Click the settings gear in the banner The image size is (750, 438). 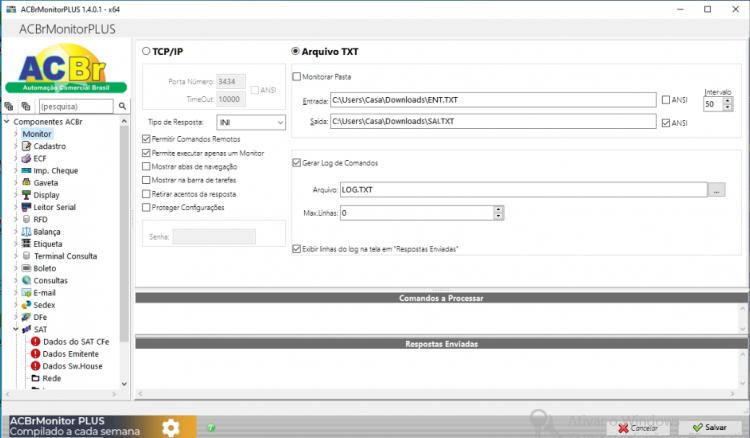[170, 427]
